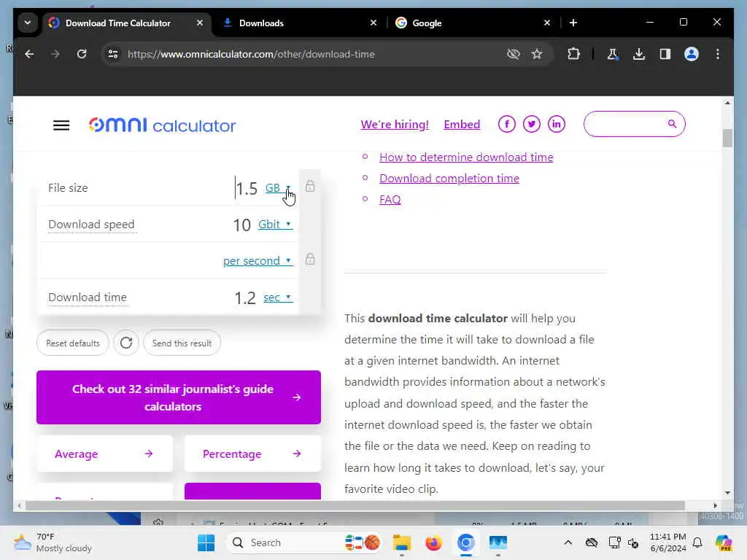Image resolution: width=747 pixels, height=560 pixels.
Task: Open the per second time-base dropdown
Action: click(258, 261)
